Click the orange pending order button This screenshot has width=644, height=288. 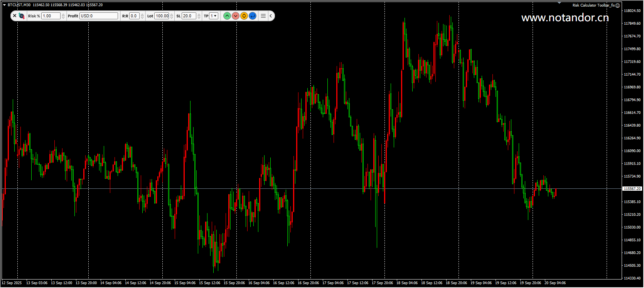coord(244,16)
